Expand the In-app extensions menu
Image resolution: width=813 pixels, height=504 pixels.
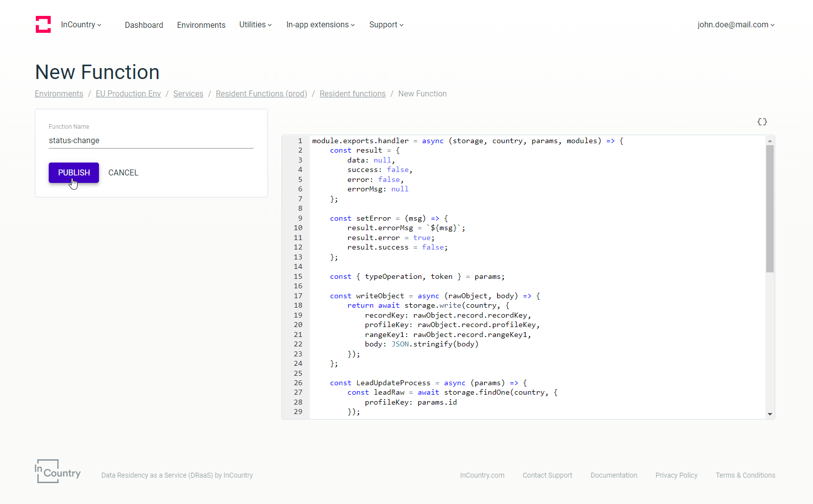[x=320, y=25]
